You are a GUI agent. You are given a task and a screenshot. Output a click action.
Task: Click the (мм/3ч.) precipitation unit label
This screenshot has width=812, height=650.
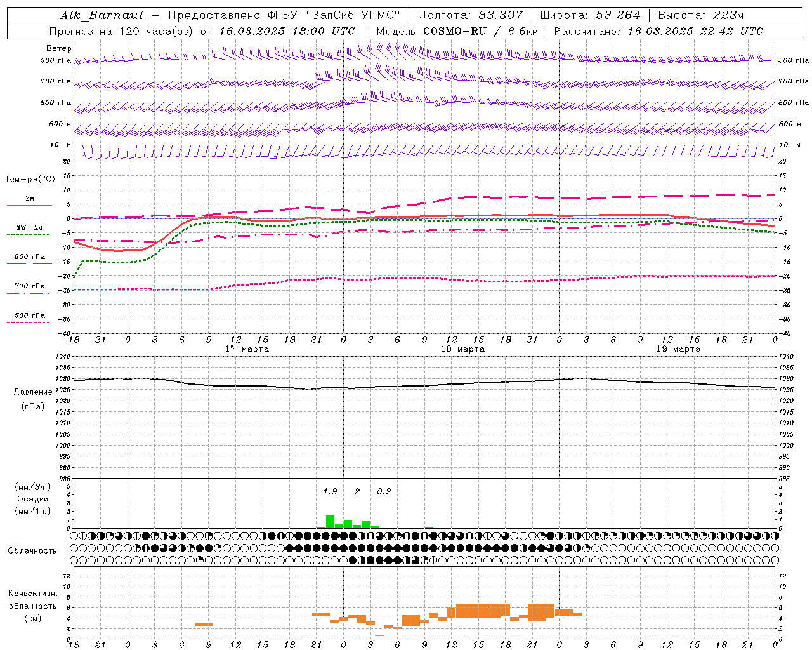[33, 487]
